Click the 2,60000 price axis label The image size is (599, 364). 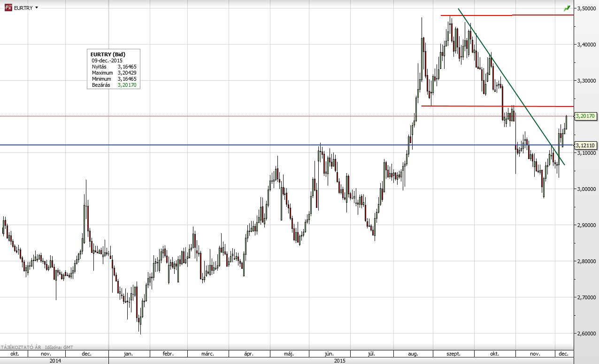(x=586, y=334)
